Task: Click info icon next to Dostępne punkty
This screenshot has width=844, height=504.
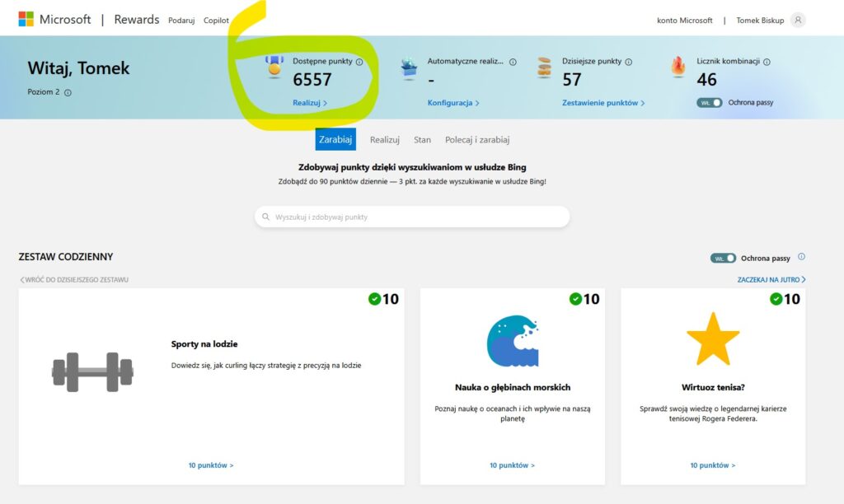Action: [x=359, y=62]
